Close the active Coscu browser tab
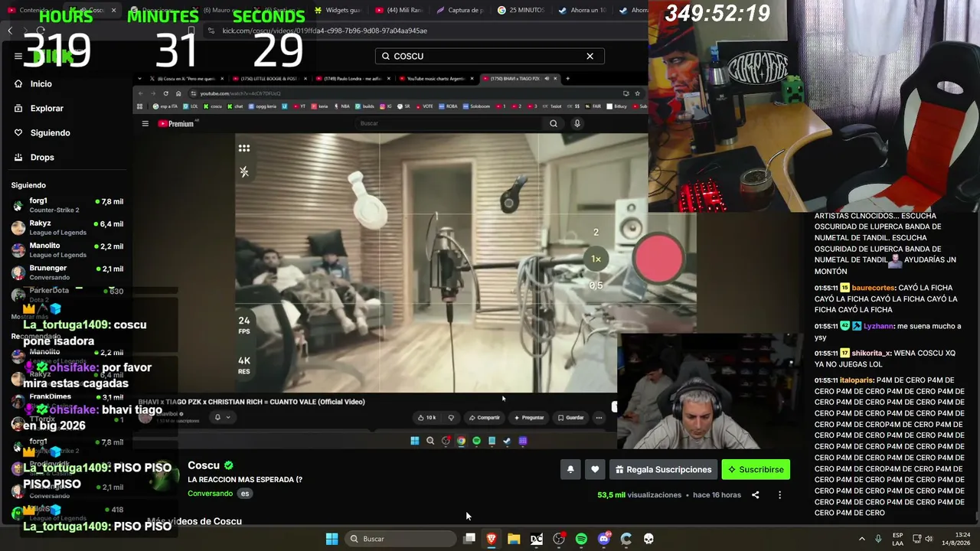Screen dimensions: 980x551 point(113,10)
